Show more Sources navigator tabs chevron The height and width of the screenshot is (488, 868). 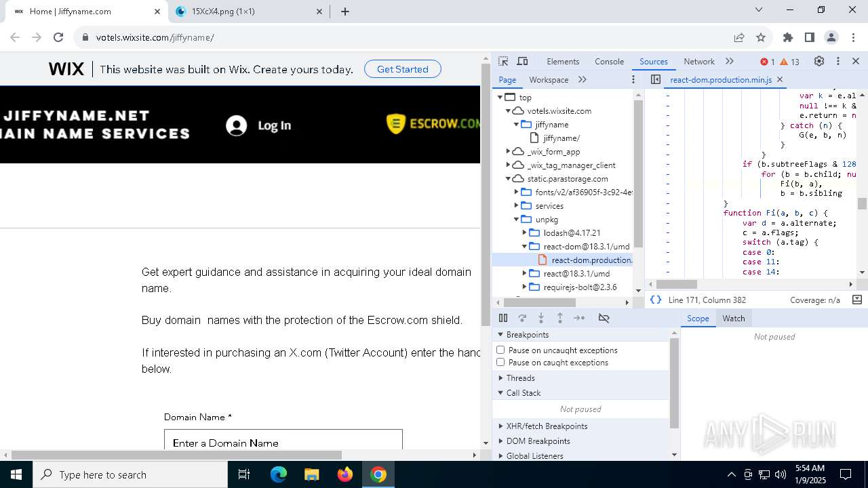point(582,79)
